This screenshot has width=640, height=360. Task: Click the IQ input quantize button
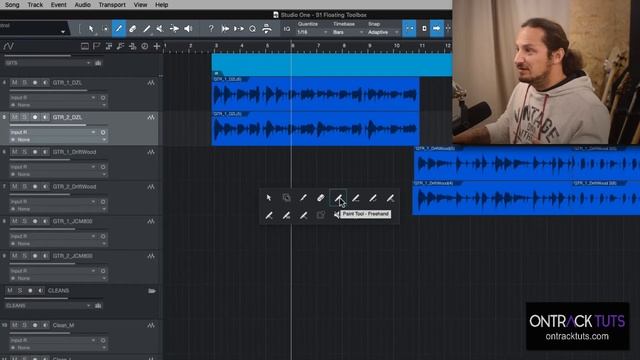tap(287, 29)
